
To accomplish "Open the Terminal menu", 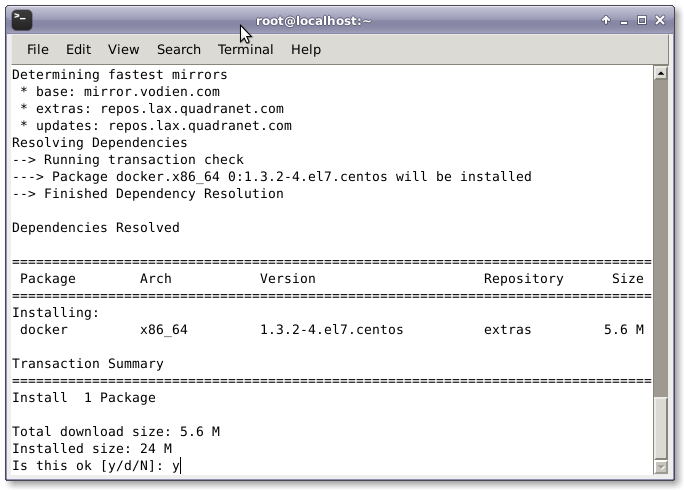I will pyautogui.click(x=245, y=49).
